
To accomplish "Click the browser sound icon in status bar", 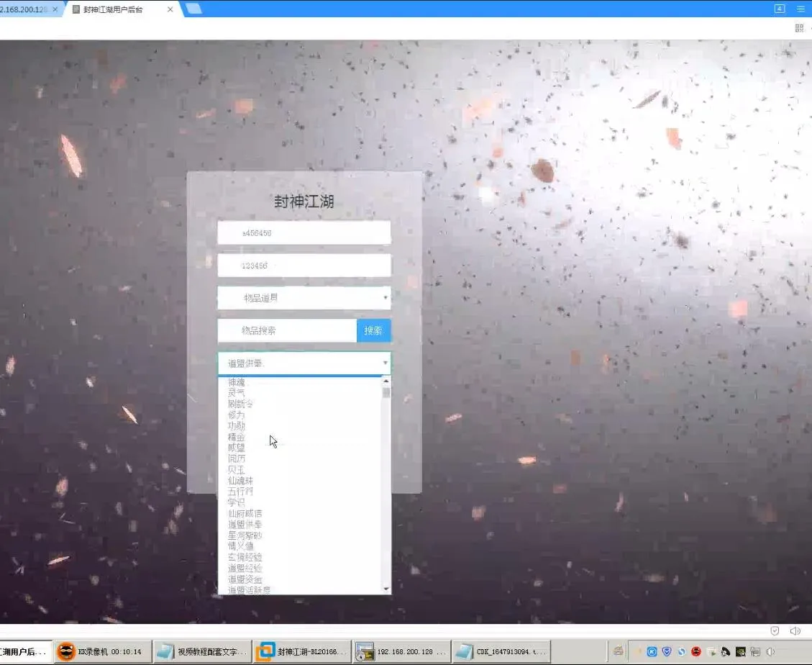I will point(795,630).
